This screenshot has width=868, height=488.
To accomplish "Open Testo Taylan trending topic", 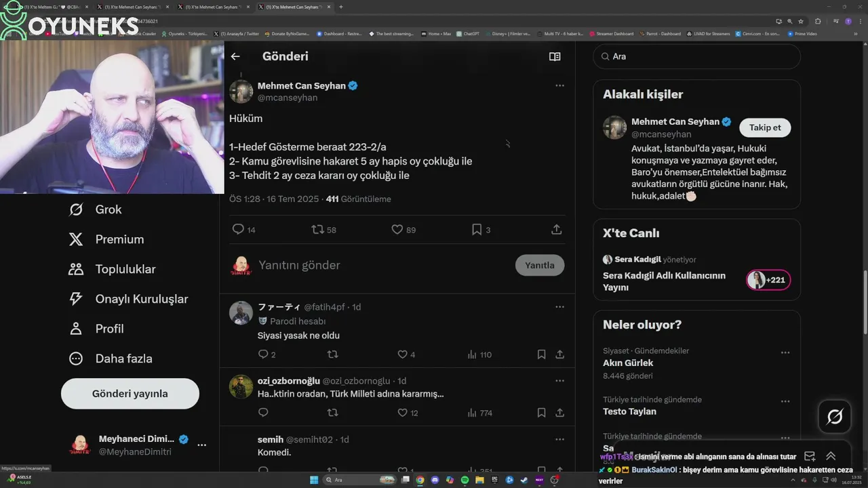I will (629, 411).
